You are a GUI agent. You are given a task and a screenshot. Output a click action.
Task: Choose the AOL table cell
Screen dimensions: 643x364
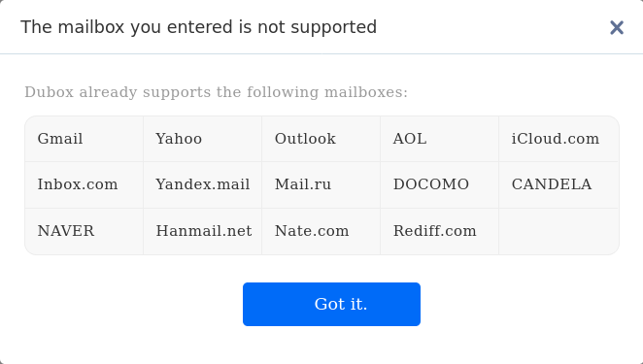(440, 139)
